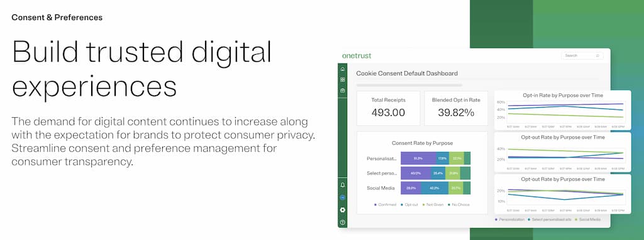Select the magnifier icon in the search box
Image resolution: width=644 pixels, height=240 pixels.
597,55
